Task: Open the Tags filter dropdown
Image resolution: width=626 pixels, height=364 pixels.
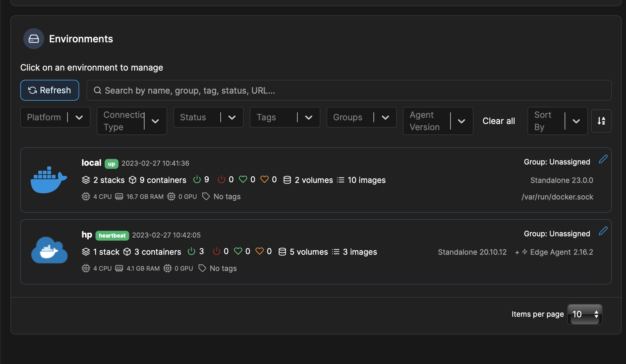Action: click(285, 117)
